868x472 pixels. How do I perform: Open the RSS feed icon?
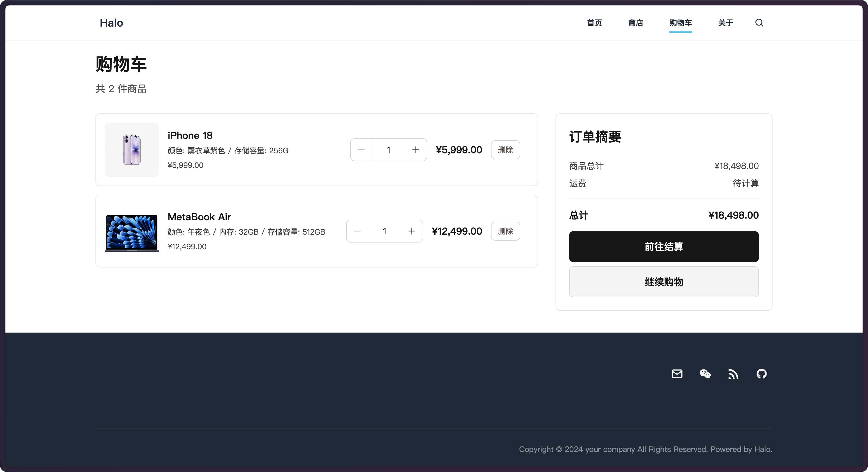tap(733, 374)
